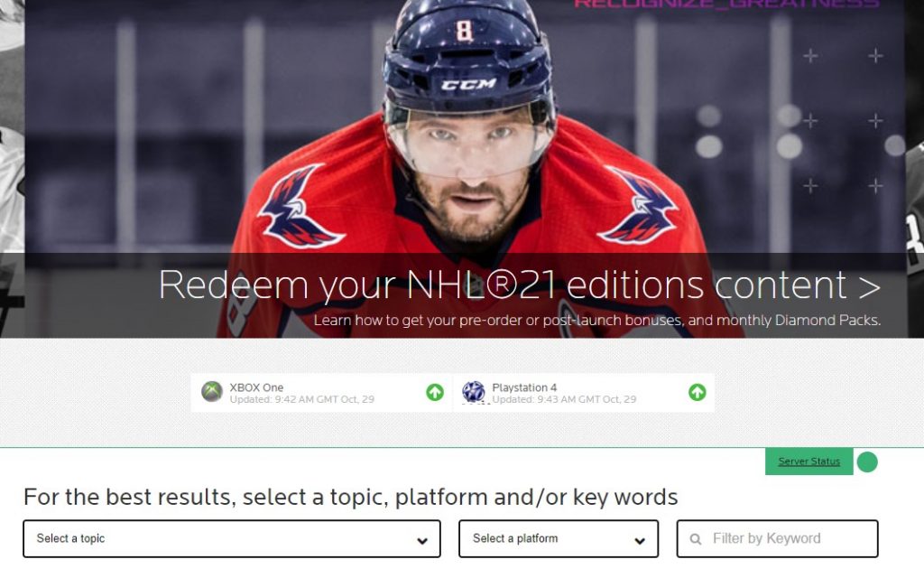Click the magnifier icon in keyword filter
Screen dimensions: 924x578
point(696,539)
